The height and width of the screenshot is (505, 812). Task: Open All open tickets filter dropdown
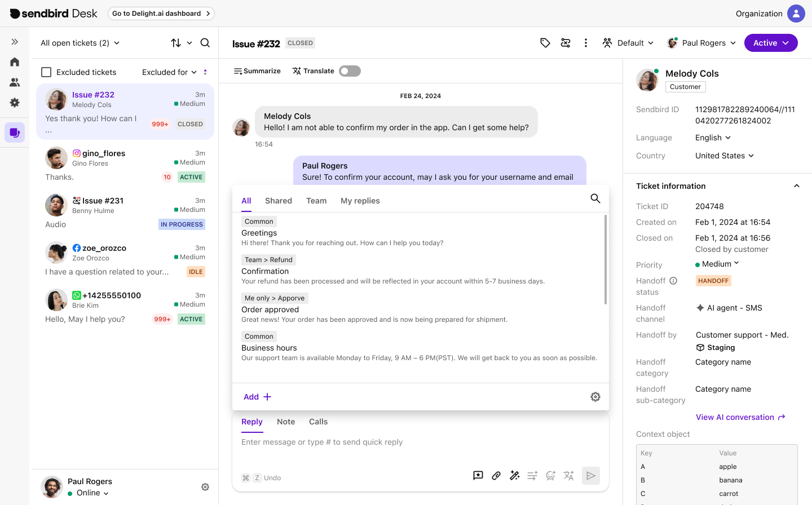tap(80, 43)
